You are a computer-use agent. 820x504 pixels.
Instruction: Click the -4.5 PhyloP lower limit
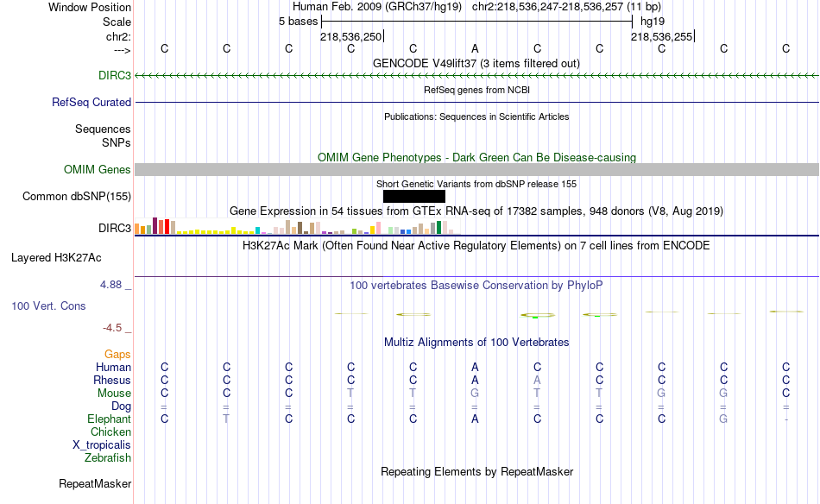pos(112,328)
